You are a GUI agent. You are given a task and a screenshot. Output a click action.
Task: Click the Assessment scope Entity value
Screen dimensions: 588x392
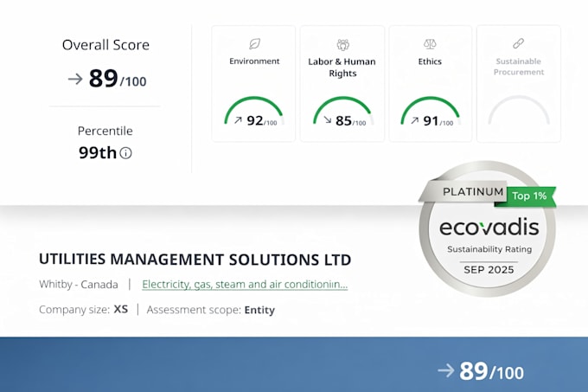click(x=259, y=310)
